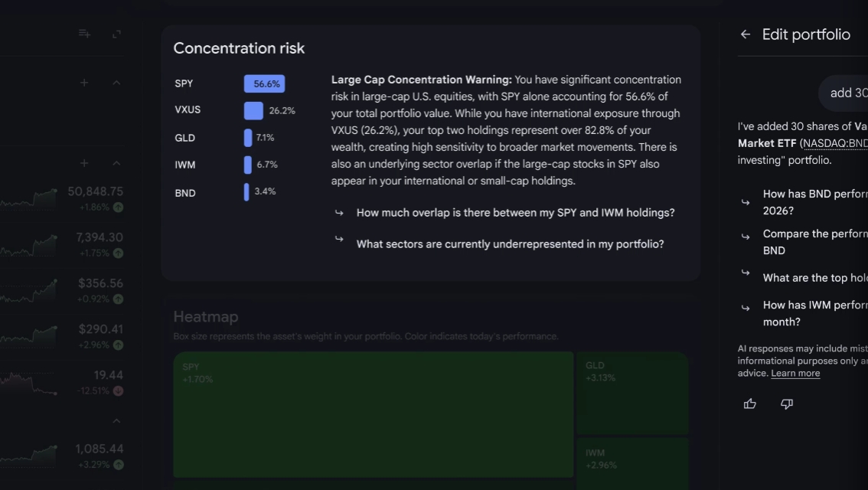Click the upper plus icon in left sidebar

[x=83, y=83]
